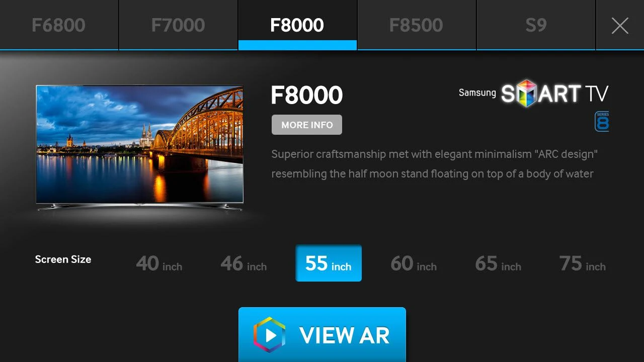Select the 55 inch screen size
The width and height of the screenshot is (644, 362).
pyautogui.click(x=329, y=263)
